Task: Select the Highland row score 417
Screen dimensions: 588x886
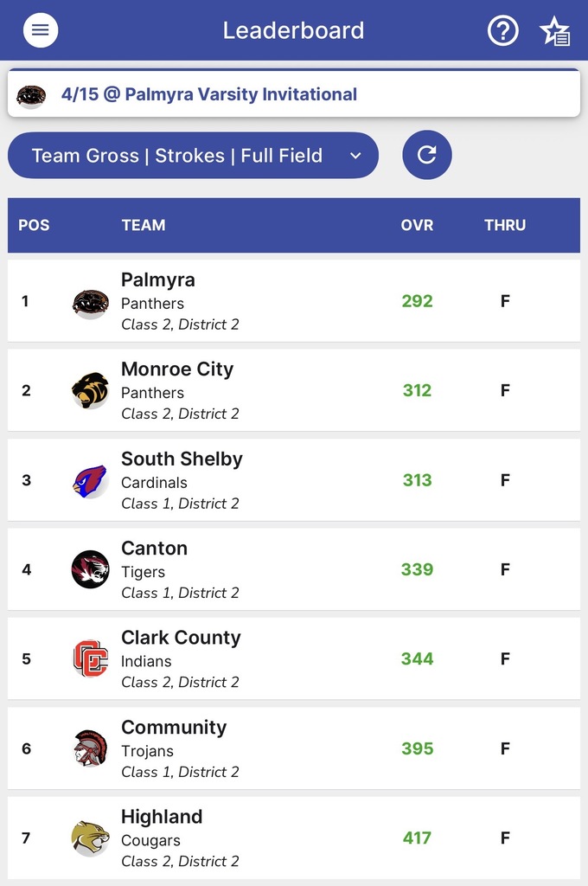Action: point(417,838)
